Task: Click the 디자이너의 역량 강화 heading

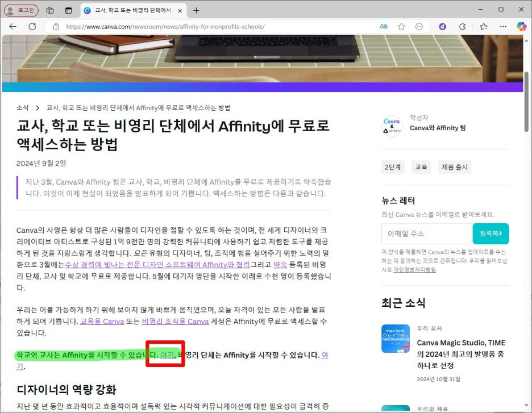Action: pyautogui.click(x=66, y=389)
